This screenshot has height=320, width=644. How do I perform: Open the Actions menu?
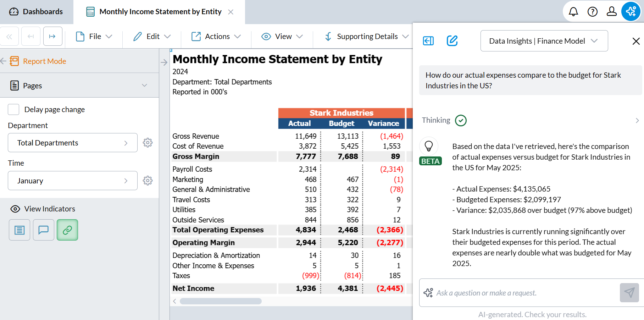click(216, 36)
